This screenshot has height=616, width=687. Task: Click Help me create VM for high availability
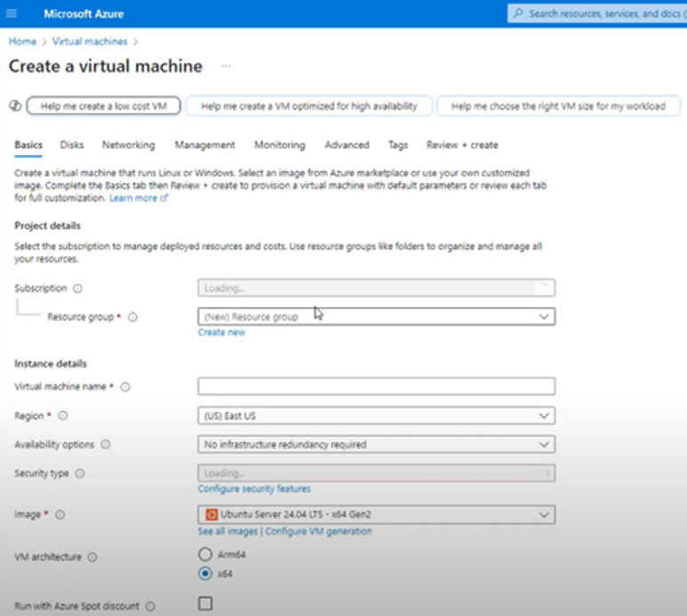point(309,106)
